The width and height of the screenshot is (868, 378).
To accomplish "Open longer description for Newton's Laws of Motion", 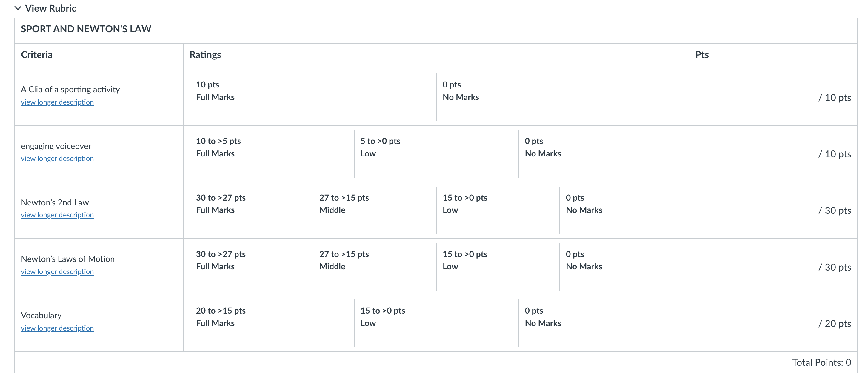I will click(x=57, y=271).
